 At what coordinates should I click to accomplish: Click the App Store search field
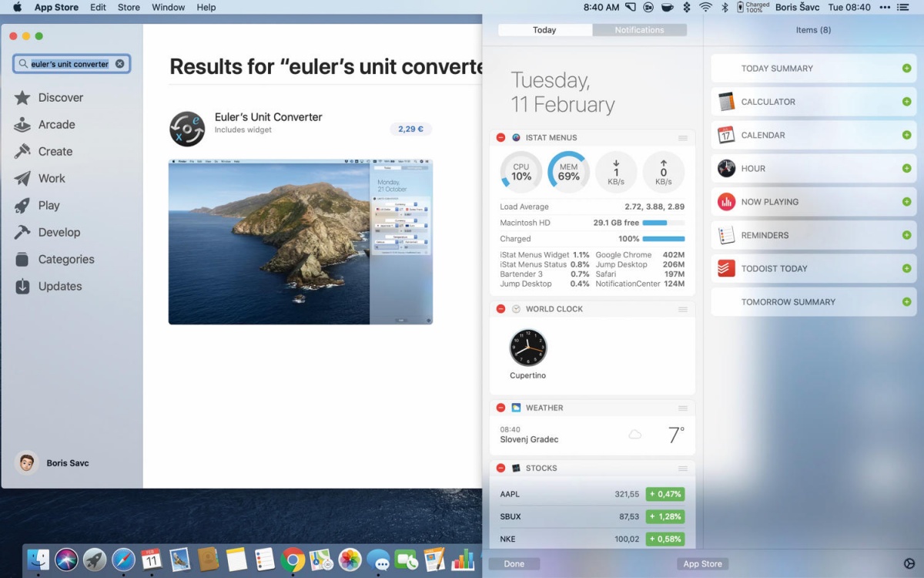72,64
